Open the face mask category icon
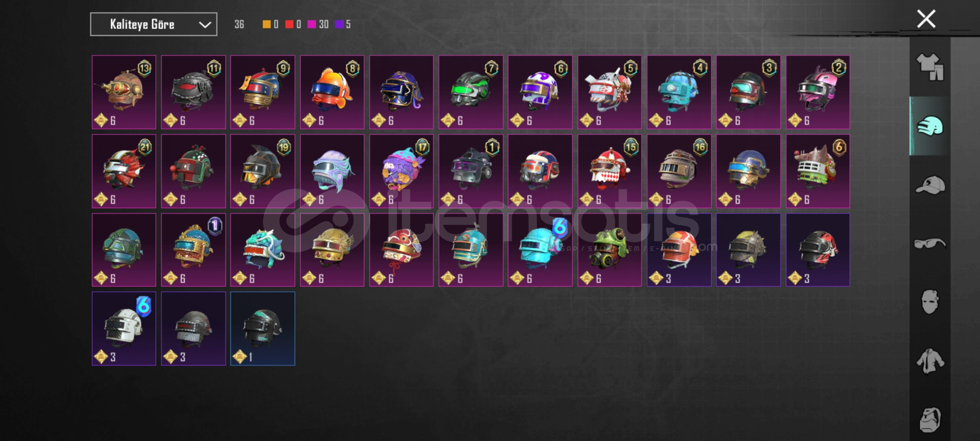The height and width of the screenshot is (441, 980). coord(930,302)
